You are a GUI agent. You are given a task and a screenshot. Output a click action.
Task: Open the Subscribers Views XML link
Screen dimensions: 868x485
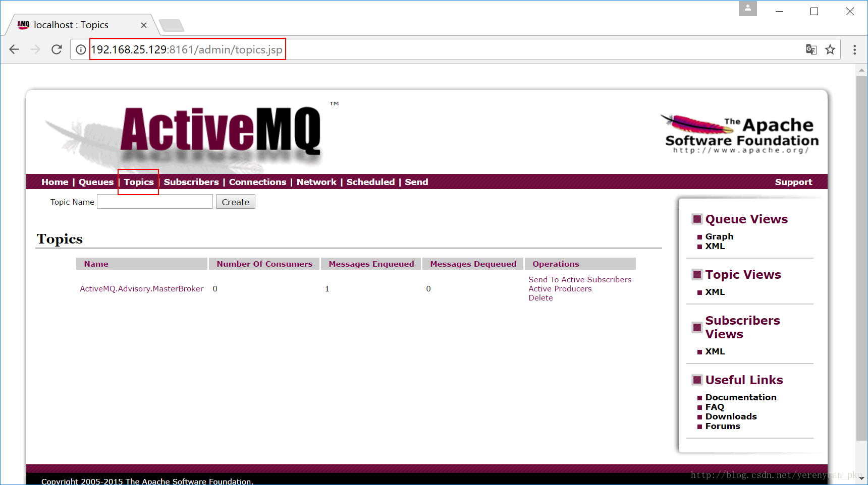pyautogui.click(x=715, y=351)
